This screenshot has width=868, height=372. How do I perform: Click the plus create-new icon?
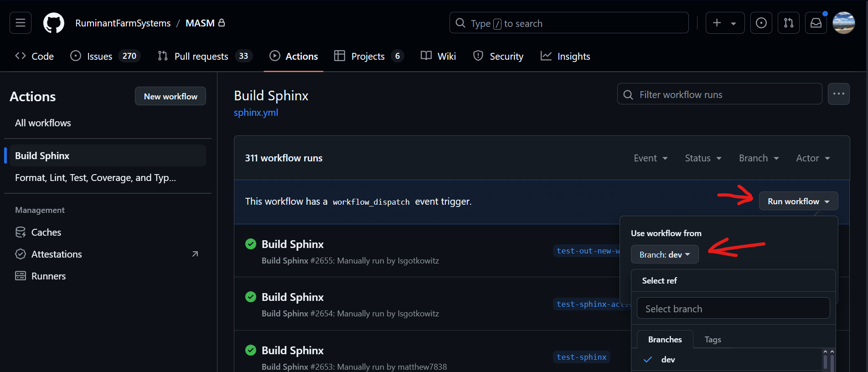(x=717, y=23)
